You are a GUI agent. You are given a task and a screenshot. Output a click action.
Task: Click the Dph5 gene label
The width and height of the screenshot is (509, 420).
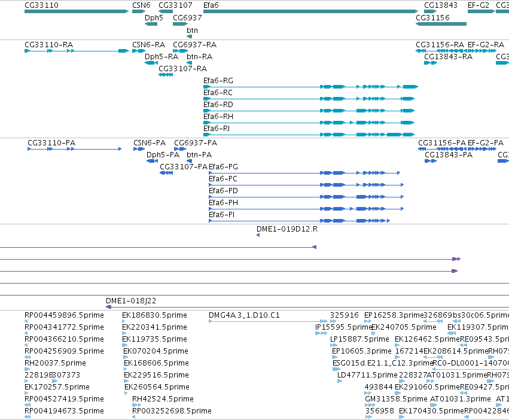tap(154, 17)
